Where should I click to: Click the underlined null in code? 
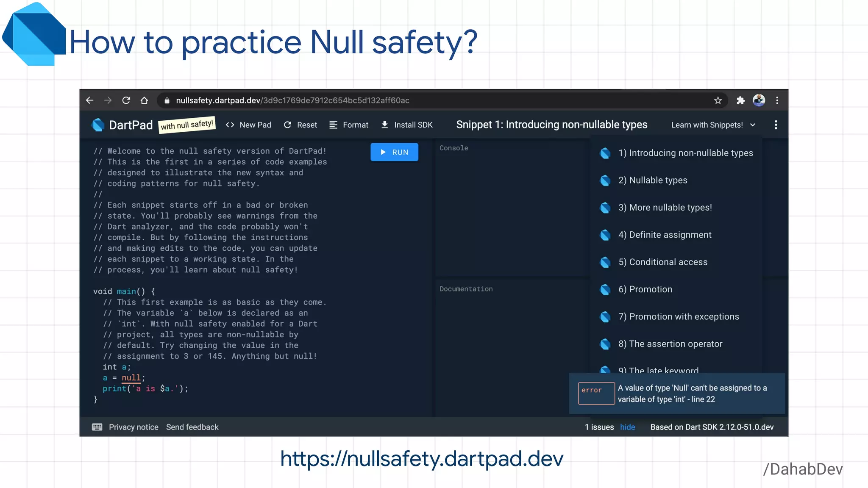131,377
